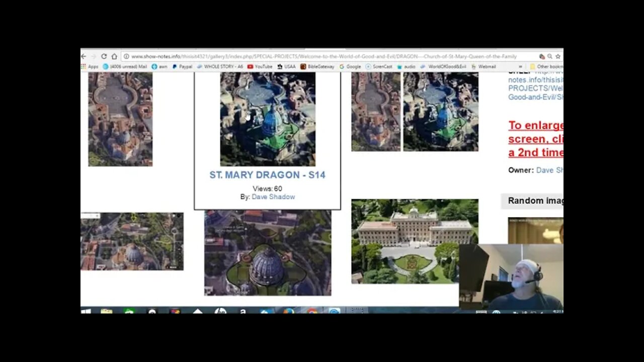
Task: Open the Other bookmarks folder
Action: pyautogui.click(x=546, y=66)
